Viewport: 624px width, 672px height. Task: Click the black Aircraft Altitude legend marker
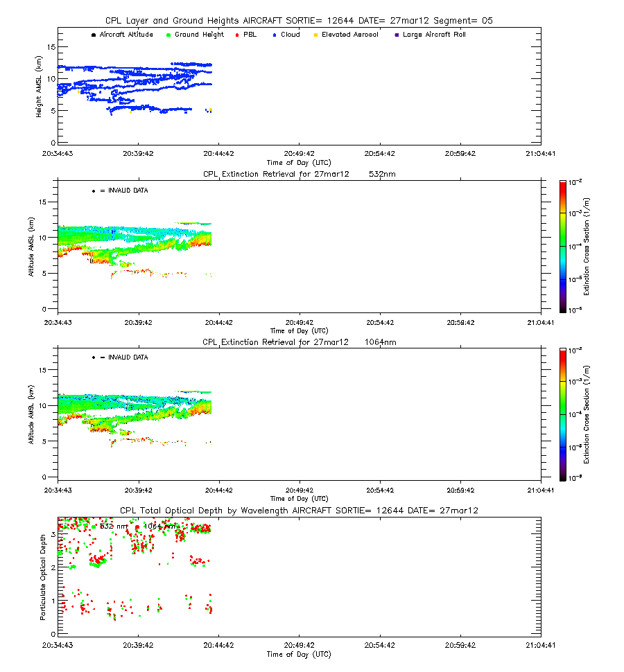tap(94, 35)
